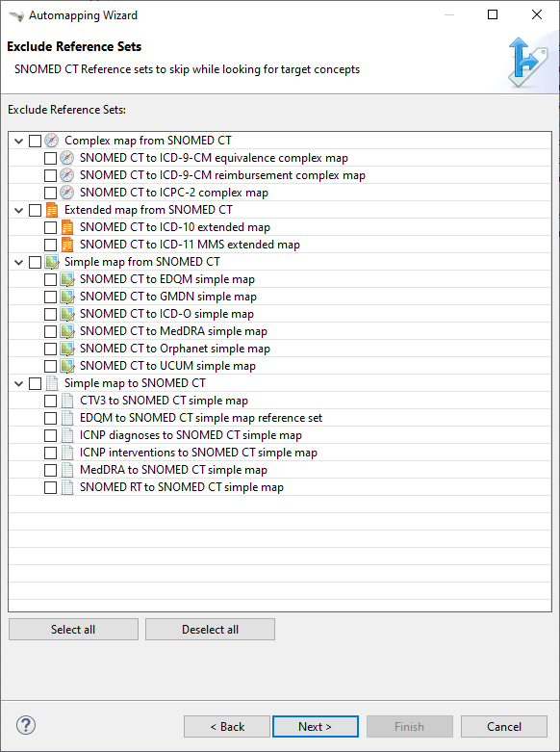Cancel the Automapping Wizard
The width and height of the screenshot is (560, 752).
click(x=504, y=727)
